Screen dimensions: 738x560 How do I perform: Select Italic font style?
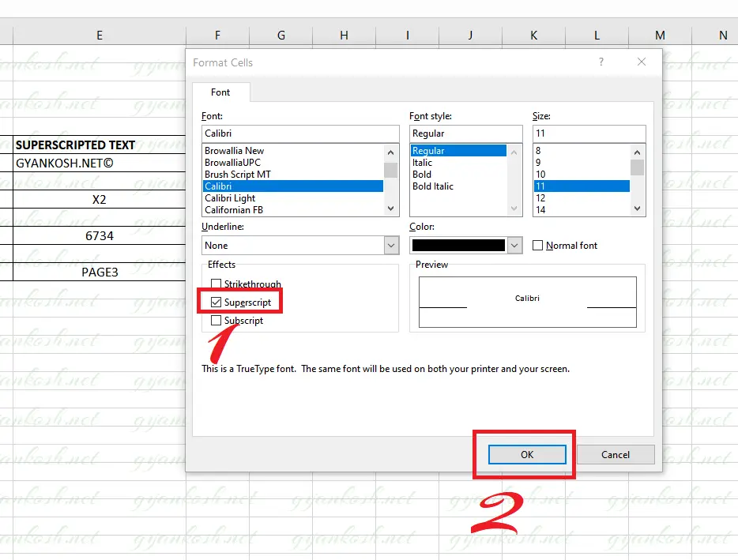(458, 163)
